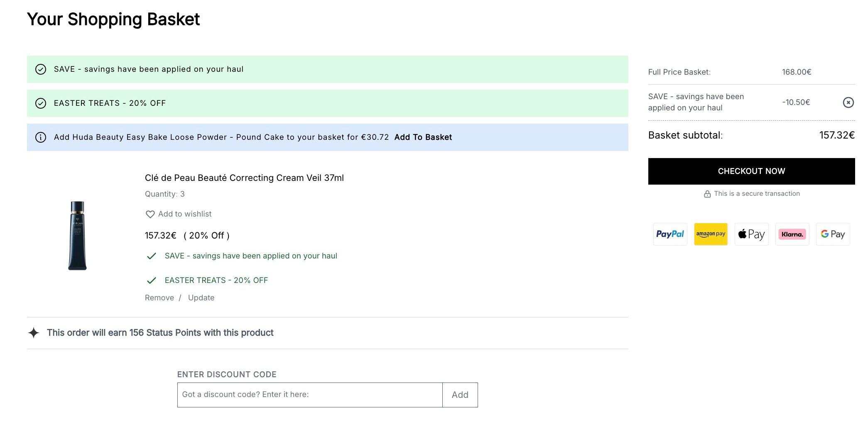Click the Klarna payment icon

792,234
